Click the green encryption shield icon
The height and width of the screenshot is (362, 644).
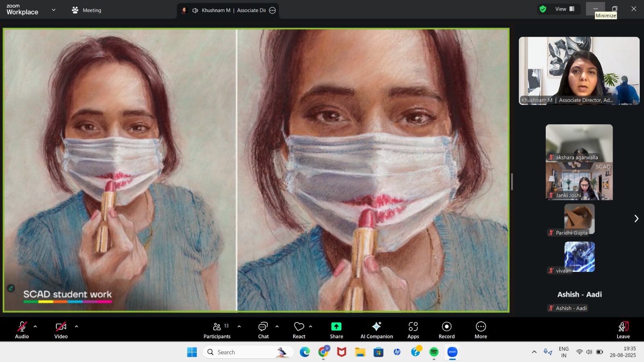[543, 9]
